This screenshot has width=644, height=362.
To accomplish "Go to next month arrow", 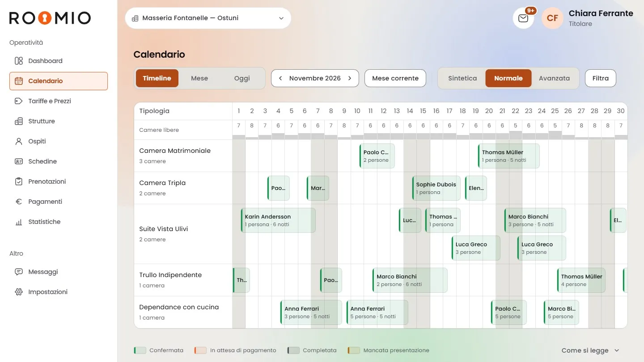I will click(x=350, y=78).
